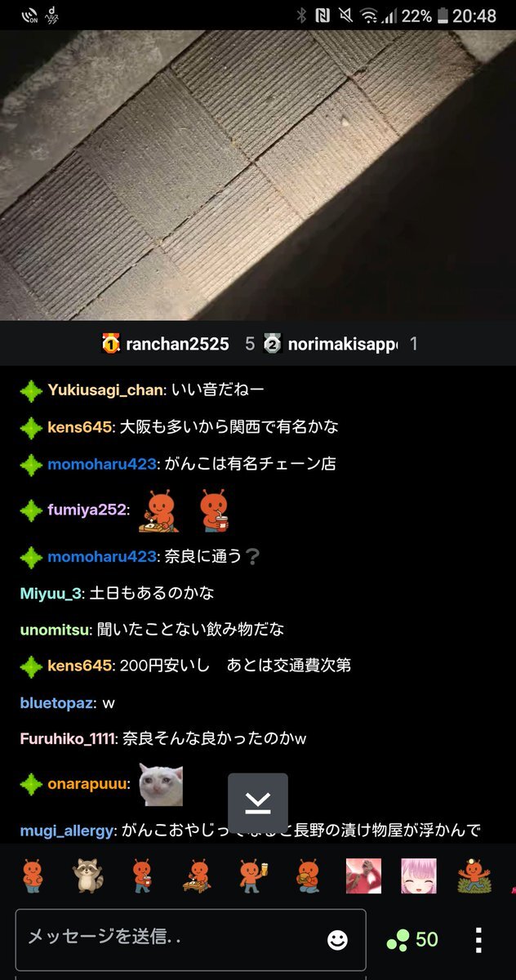Pick the pink-haired anime girl emote

point(418,875)
